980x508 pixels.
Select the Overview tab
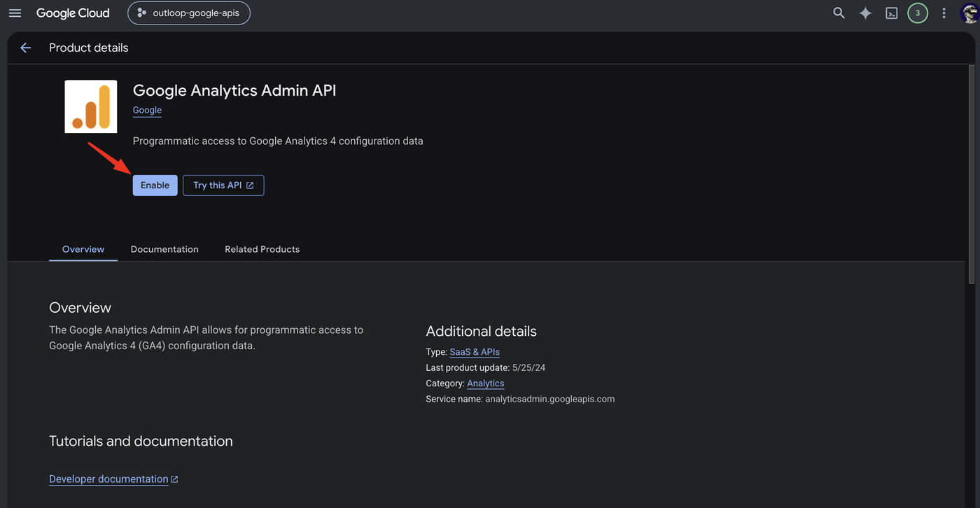point(83,249)
